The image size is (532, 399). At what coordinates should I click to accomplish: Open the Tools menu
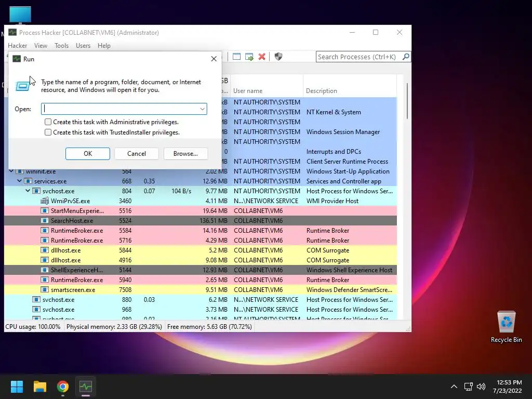[61, 46]
